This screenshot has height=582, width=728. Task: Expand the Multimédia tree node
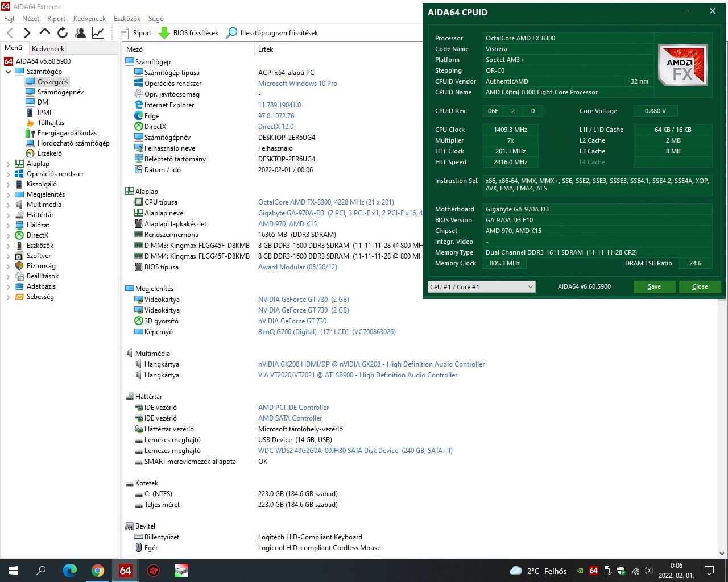8,205
